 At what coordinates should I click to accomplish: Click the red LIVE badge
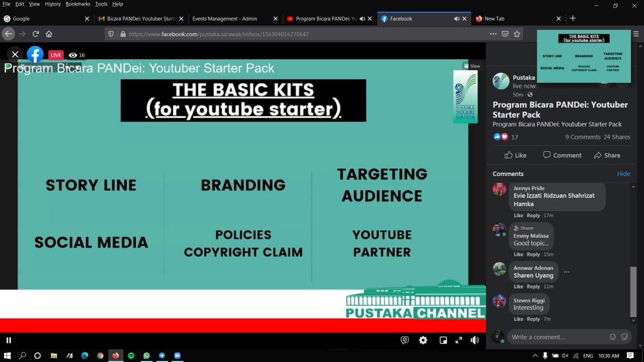click(x=56, y=55)
